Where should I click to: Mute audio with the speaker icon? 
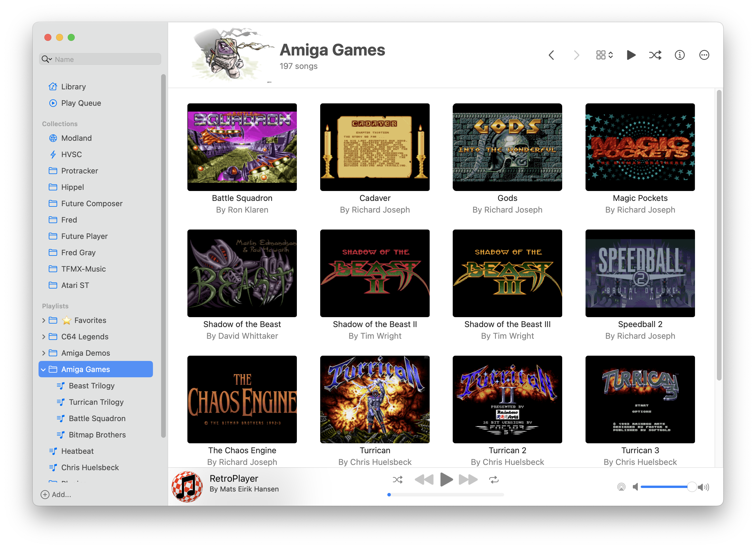[635, 487]
